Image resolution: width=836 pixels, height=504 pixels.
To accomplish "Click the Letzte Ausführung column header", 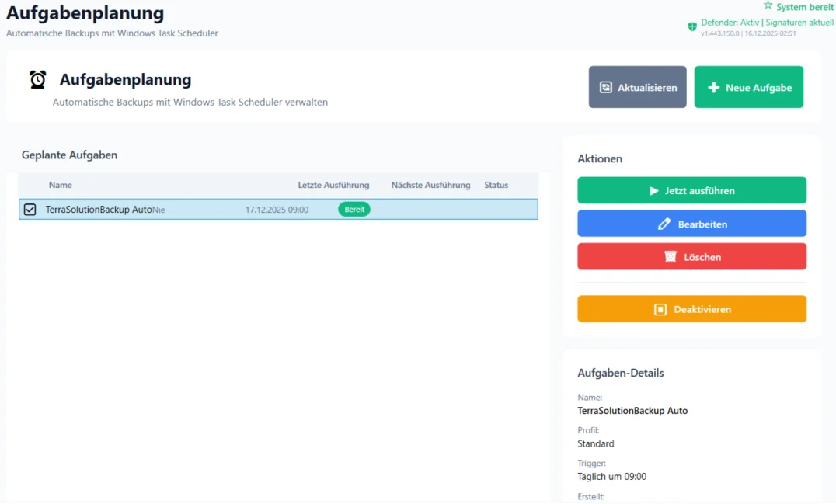I will (x=333, y=185).
